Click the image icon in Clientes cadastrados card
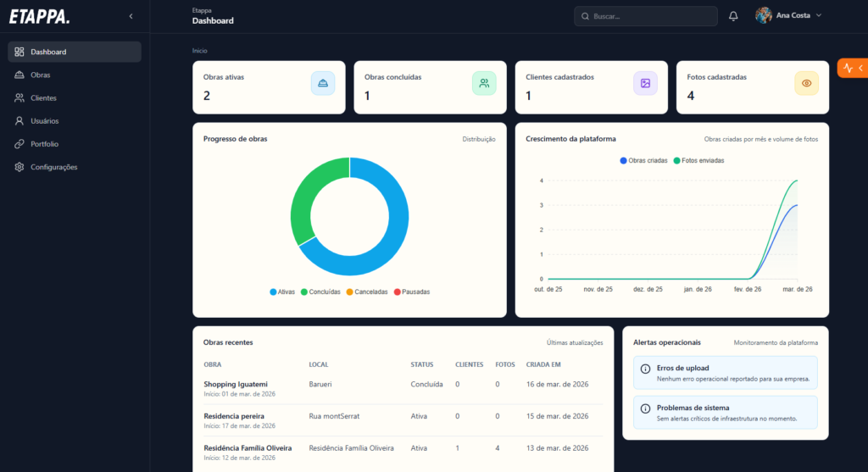The width and height of the screenshot is (868, 472). (x=645, y=83)
